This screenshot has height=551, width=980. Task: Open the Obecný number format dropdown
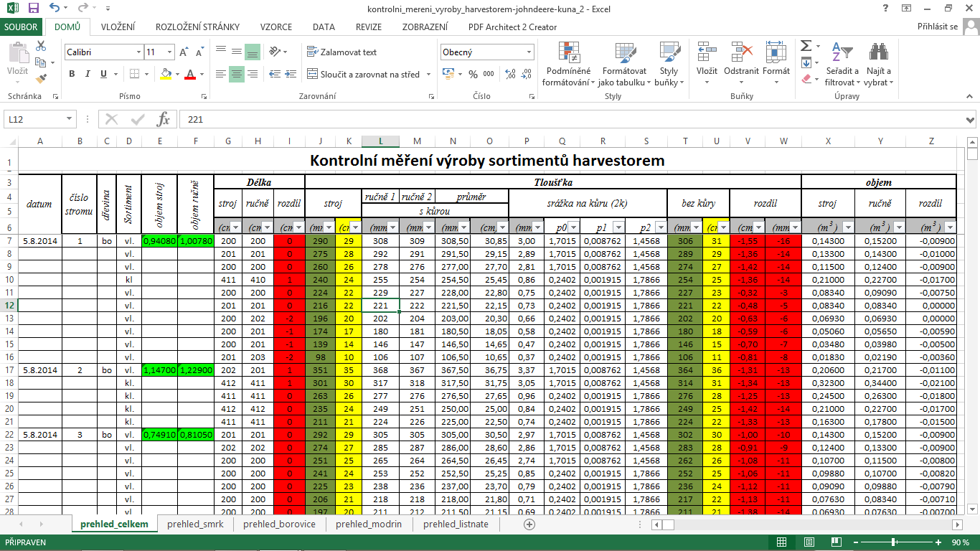[x=529, y=52]
